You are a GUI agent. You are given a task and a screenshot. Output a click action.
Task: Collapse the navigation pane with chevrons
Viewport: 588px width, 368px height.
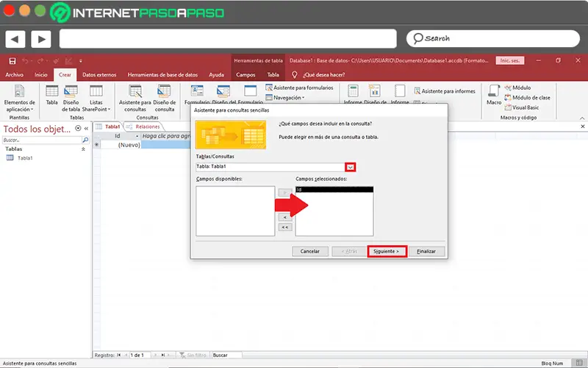tap(87, 128)
